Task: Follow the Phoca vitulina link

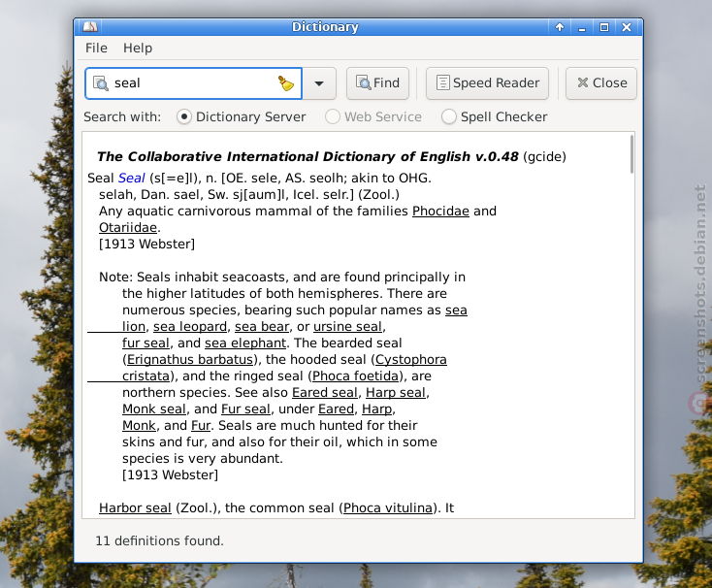Action: pos(388,508)
